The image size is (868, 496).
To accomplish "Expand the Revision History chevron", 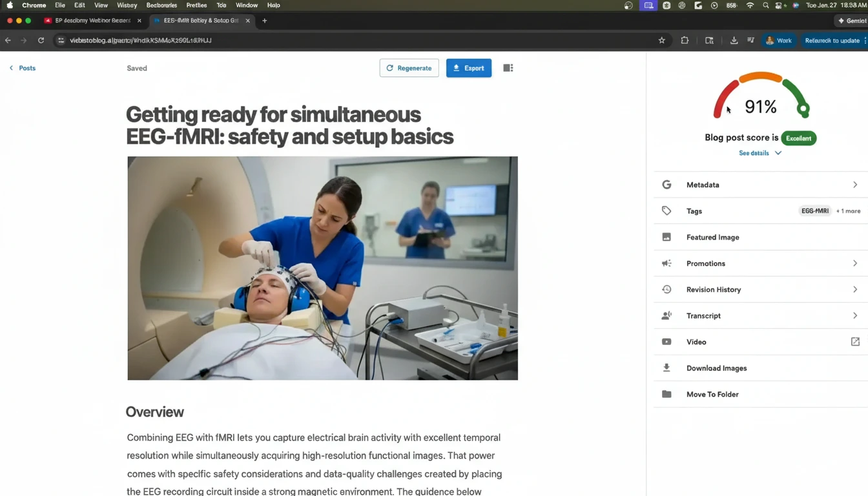I will pyautogui.click(x=855, y=289).
